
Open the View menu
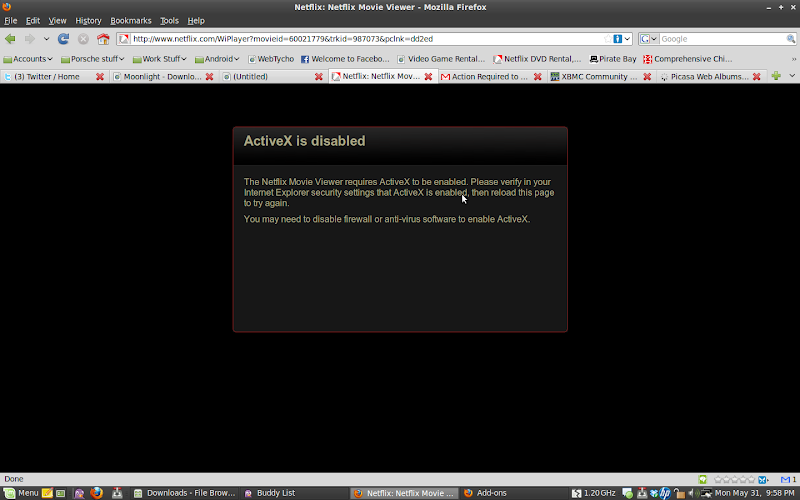[57, 21]
